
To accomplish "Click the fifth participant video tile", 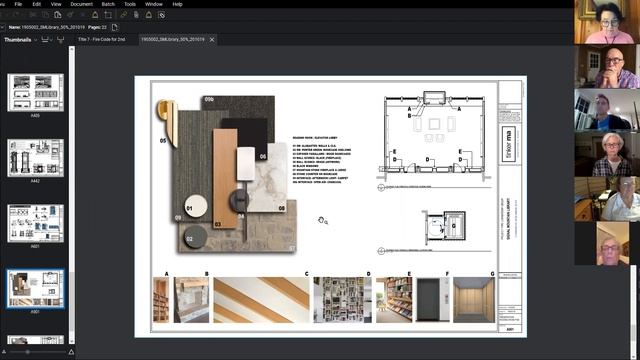I will [x=607, y=199].
